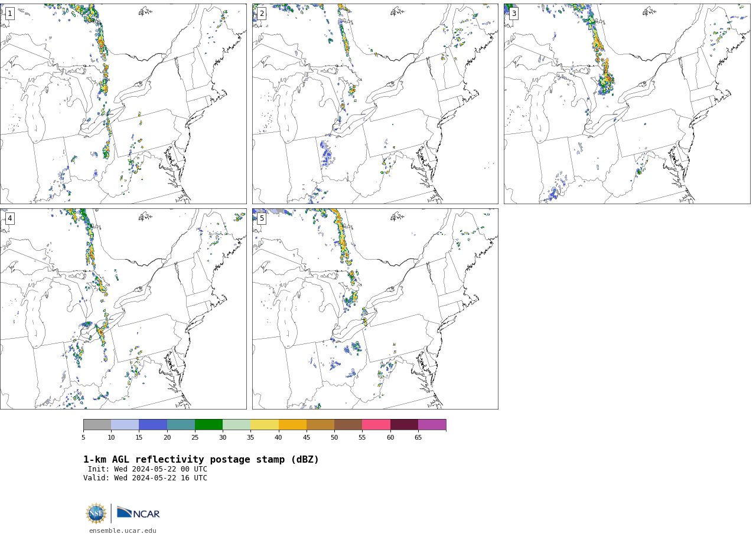Open ensemble member 2 reflectivity map

[375, 104]
